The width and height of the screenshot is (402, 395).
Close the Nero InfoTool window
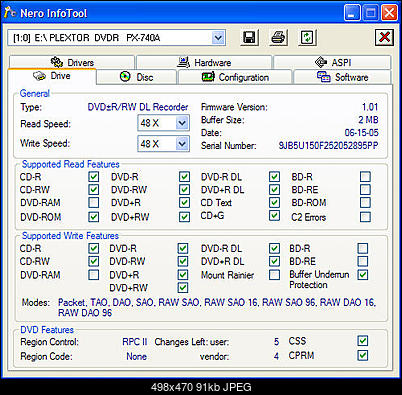click(x=389, y=13)
